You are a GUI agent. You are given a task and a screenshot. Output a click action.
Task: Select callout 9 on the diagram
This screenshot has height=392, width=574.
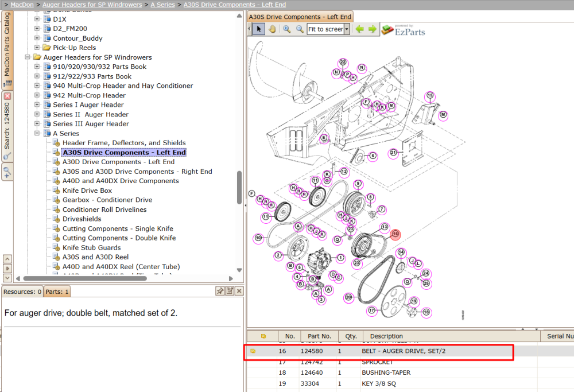pyautogui.click(x=358, y=184)
